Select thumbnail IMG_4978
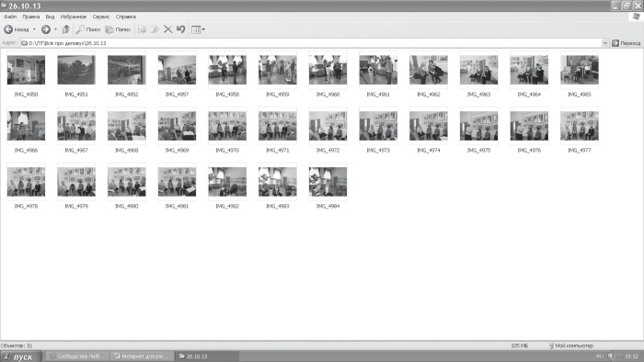The height and width of the screenshot is (362, 644). click(x=26, y=182)
